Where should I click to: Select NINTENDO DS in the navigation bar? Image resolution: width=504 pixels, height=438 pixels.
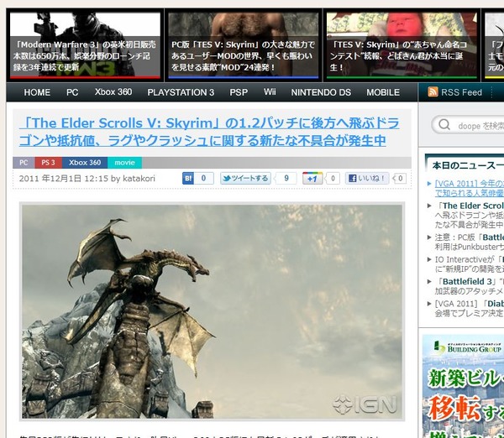point(321,92)
